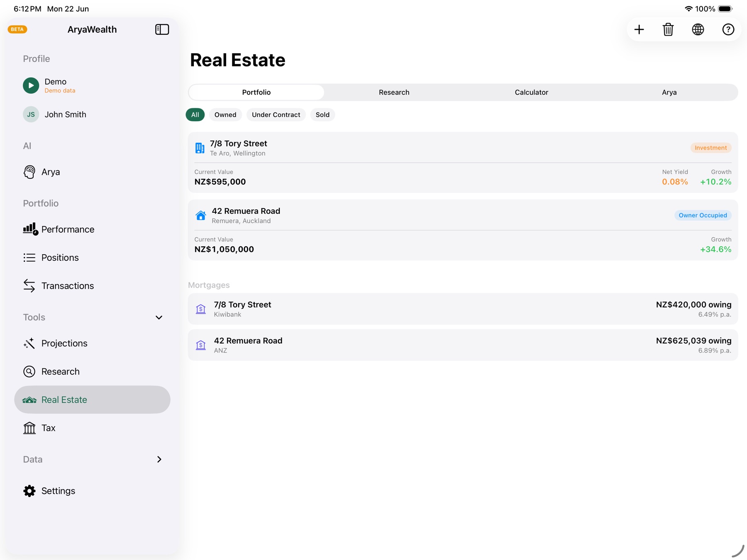Screen dimensions: 747x560
Task: Click the Transactions arrows icon
Action: (29, 286)
